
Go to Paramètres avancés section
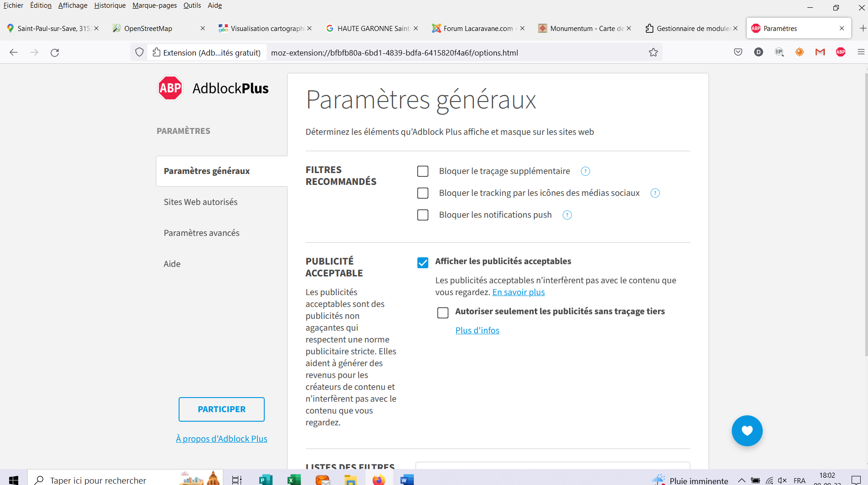coord(201,233)
